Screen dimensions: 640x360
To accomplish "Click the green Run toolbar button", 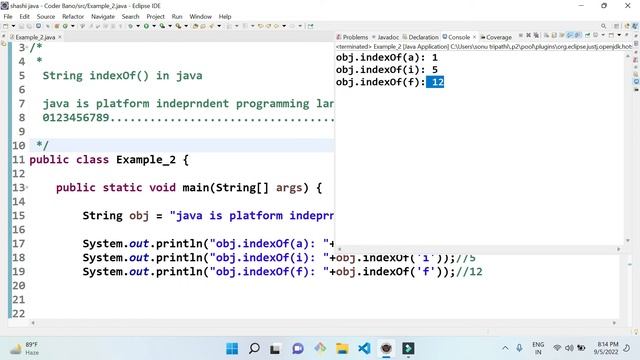I will click(x=146, y=26).
